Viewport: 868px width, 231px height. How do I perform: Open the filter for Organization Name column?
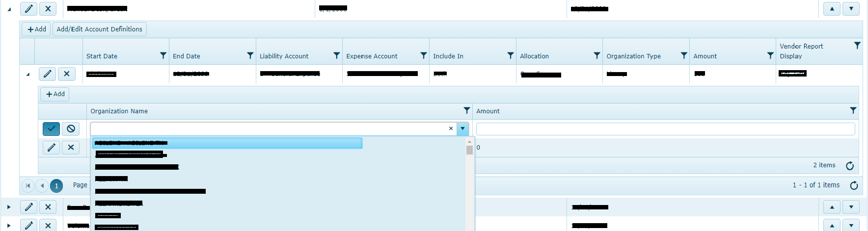click(x=466, y=111)
